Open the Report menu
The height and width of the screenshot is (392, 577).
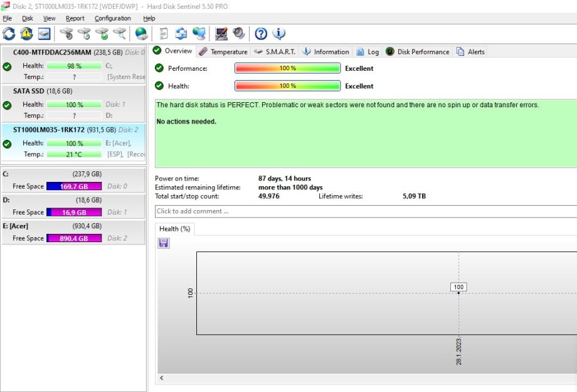[x=75, y=18]
